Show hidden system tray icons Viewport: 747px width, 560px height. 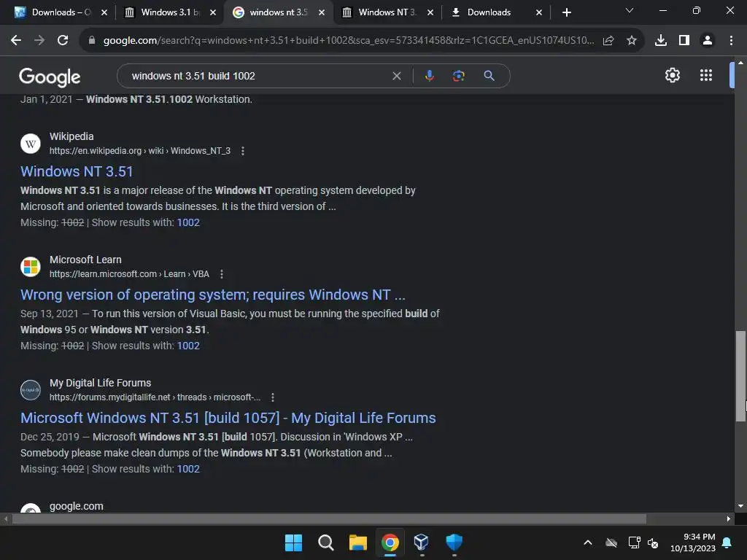(x=588, y=542)
